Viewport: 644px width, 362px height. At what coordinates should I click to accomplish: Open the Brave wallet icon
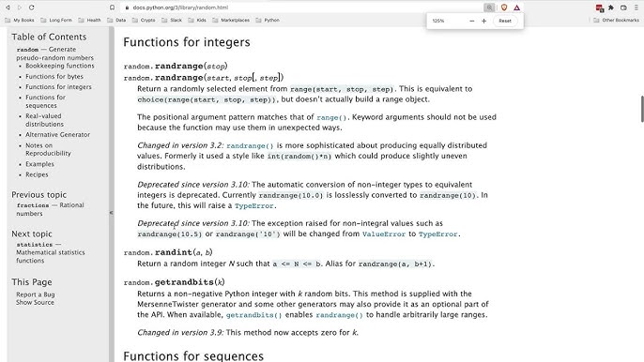click(x=623, y=8)
